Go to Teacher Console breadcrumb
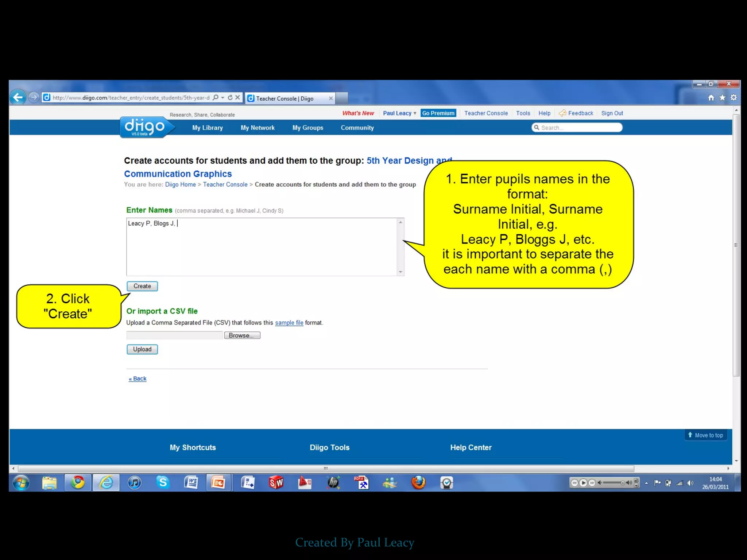The height and width of the screenshot is (560, 747). pyautogui.click(x=225, y=184)
